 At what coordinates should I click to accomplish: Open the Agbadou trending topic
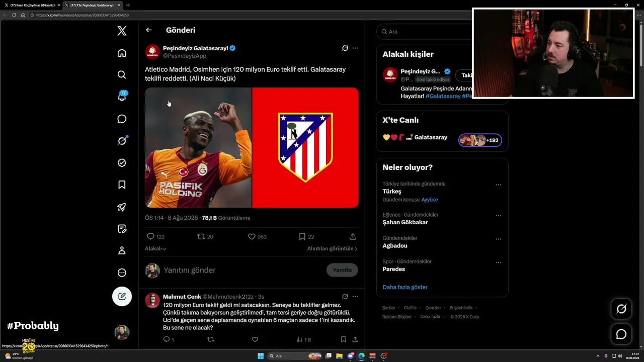(395, 246)
